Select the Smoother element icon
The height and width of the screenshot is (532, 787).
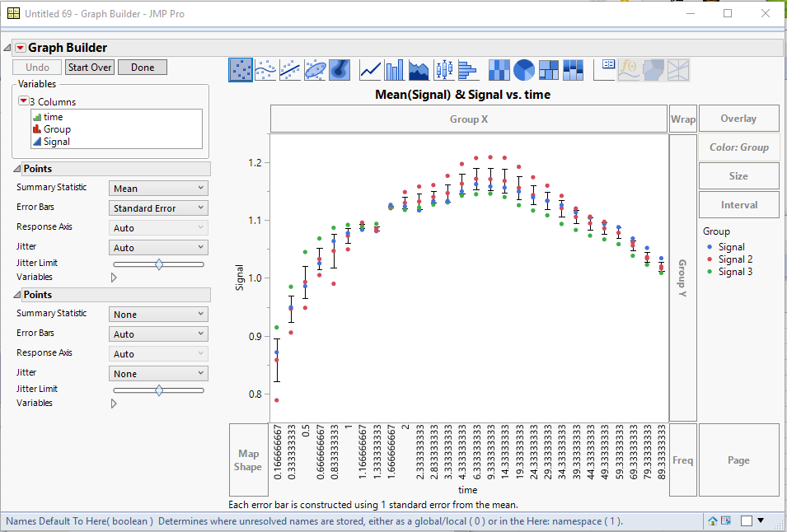(x=265, y=70)
